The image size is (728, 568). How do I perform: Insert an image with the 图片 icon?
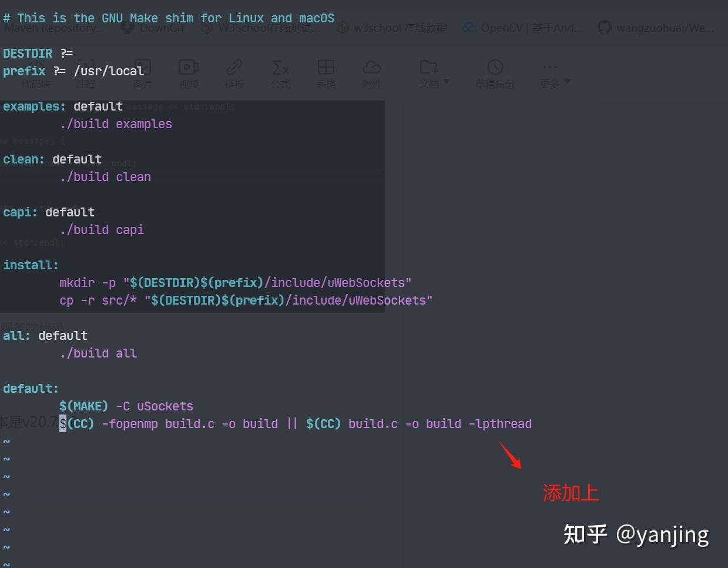click(x=143, y=68)
